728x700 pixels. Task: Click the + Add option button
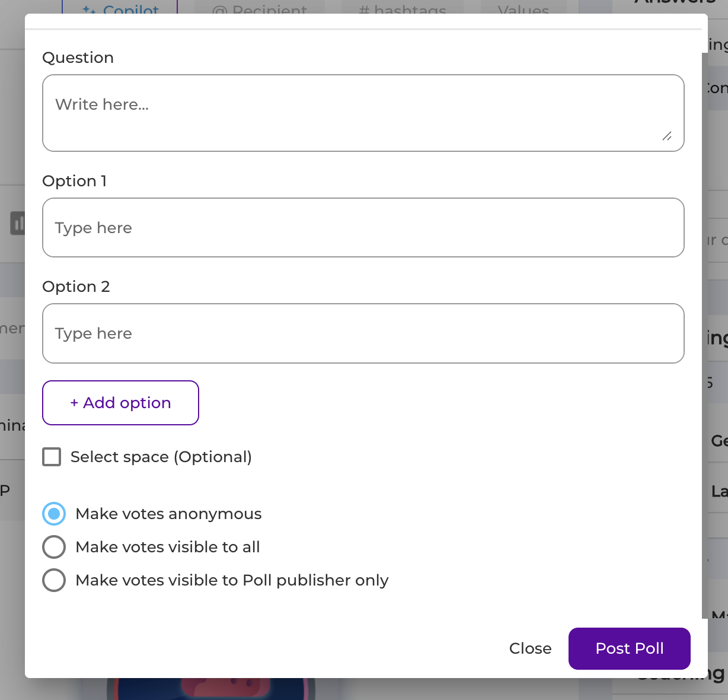coord(120,403)
